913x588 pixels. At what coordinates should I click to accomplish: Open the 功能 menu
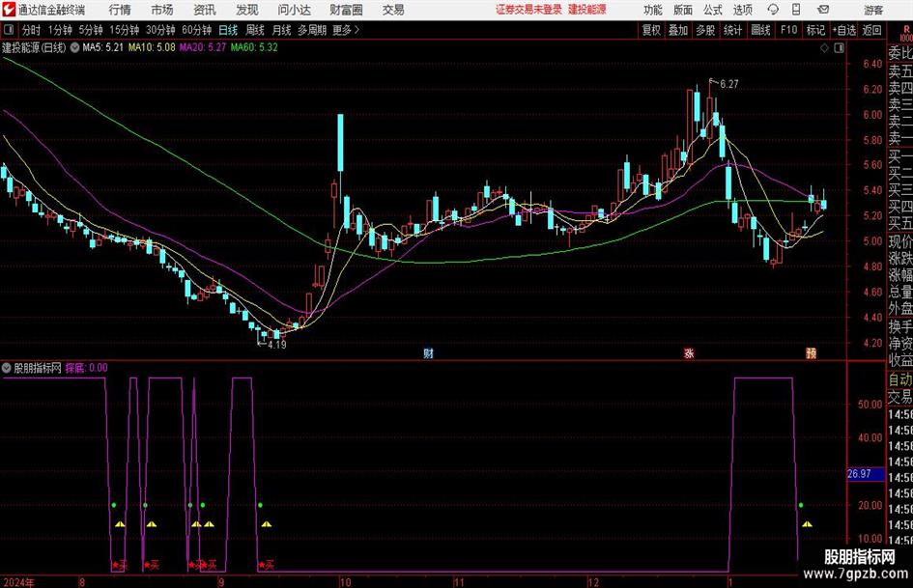653,10
